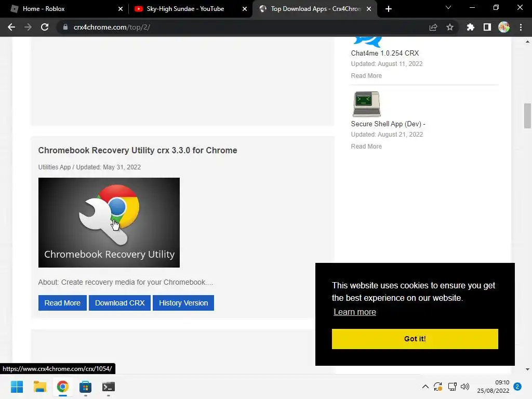Close the Home - Roblox tab

click(121, 9)
